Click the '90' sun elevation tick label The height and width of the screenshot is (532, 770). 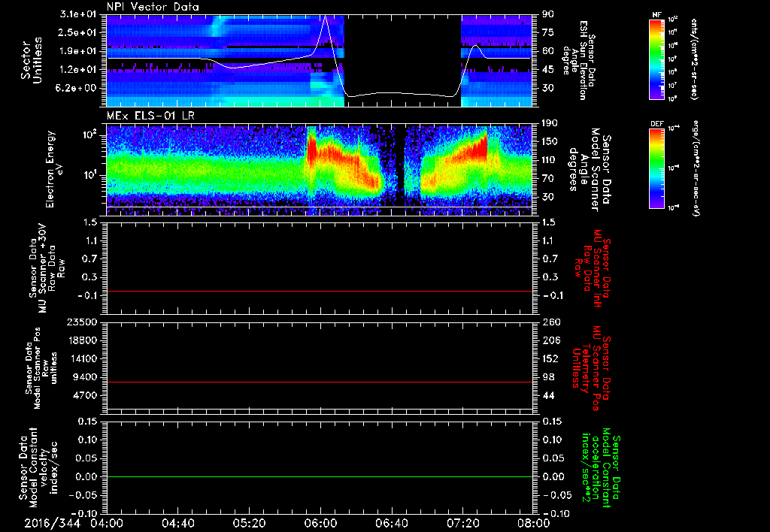(x=547, y=14)
